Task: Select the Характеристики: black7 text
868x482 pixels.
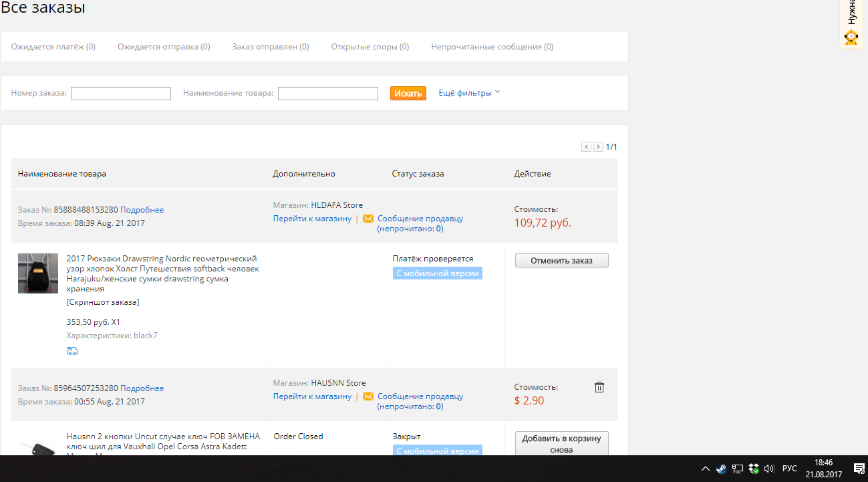Action: point(112,336)
